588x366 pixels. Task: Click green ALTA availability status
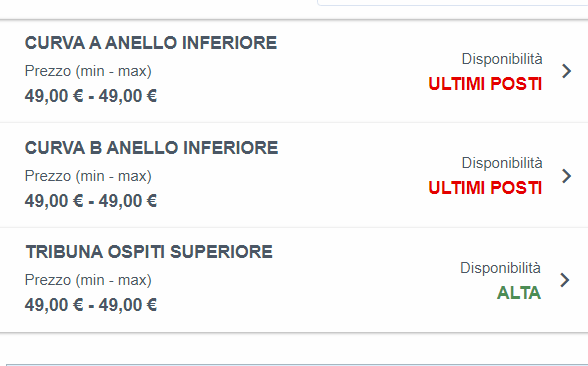519,293
